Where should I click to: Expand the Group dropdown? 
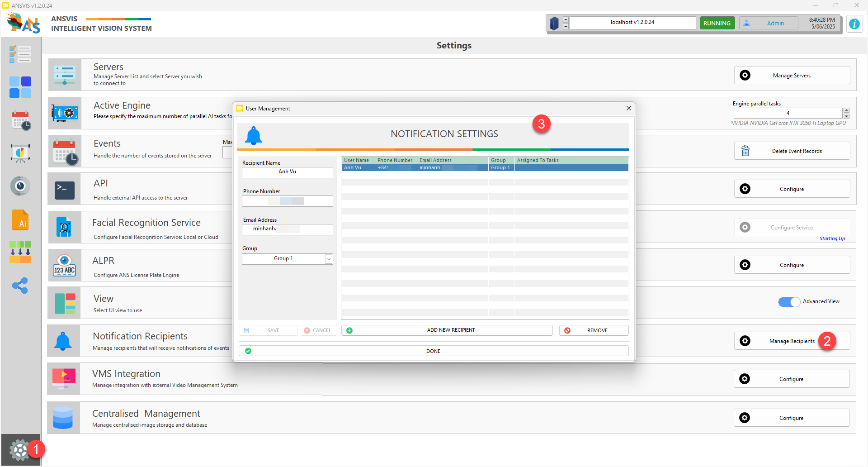click(329, 259)
